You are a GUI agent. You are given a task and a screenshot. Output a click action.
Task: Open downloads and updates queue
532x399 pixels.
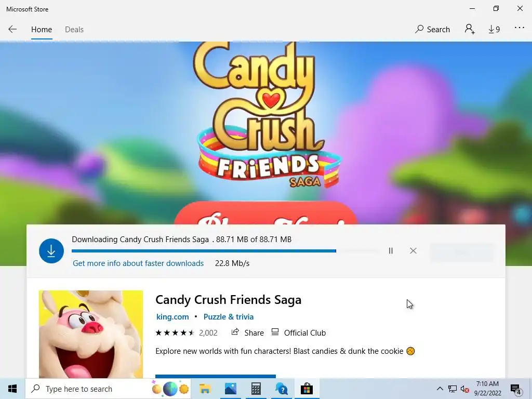click(494, 30)
